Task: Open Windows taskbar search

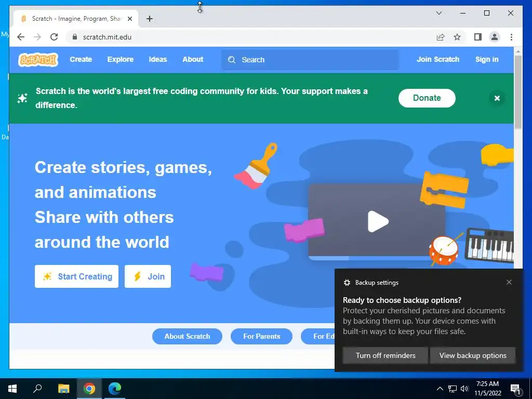Action: (37, 389)
